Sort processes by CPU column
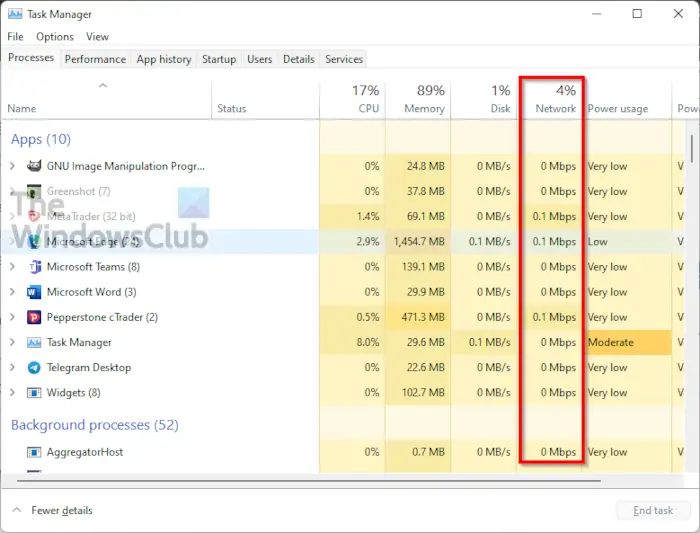This screenshot has width=700, height=533. point(352,100)
